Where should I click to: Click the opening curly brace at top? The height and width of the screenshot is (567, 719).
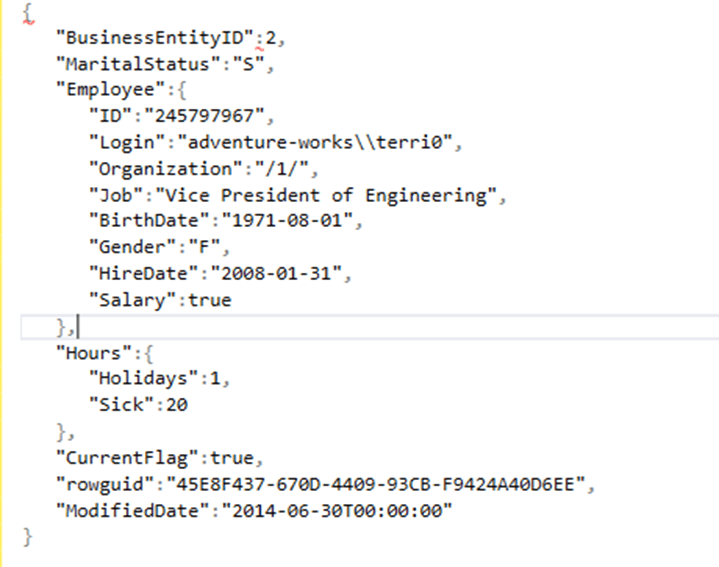[x=26, y=14]
